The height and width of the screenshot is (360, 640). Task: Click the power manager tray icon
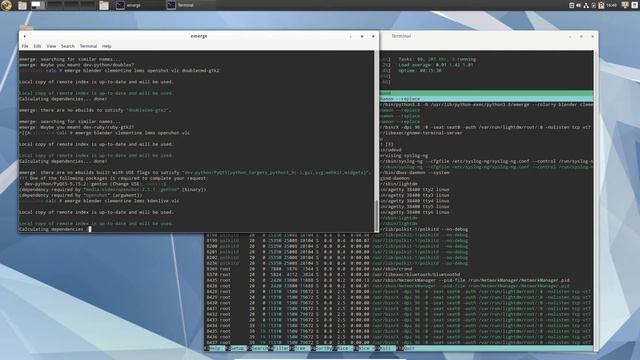[593, 5]
